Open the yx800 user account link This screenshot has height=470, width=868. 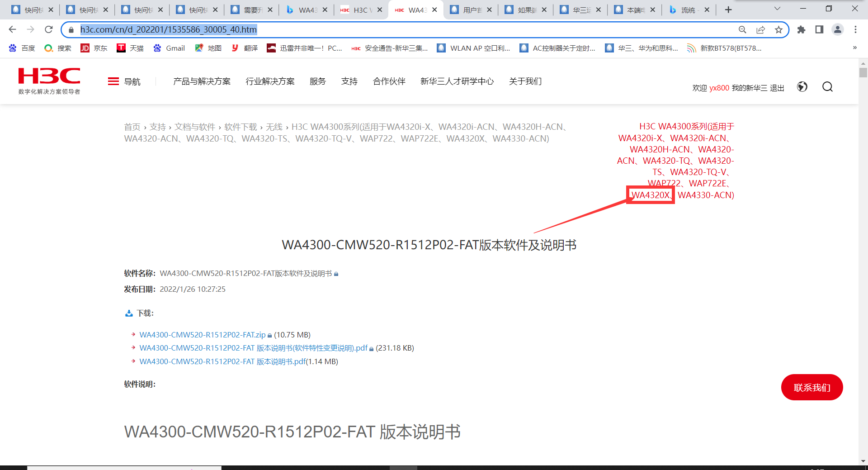[719, 88]
